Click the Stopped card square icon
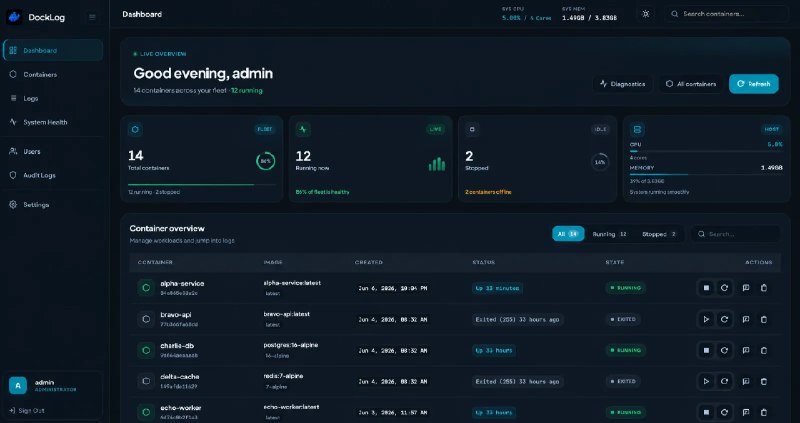Viewport: 800px width, 423px height. 472,130
